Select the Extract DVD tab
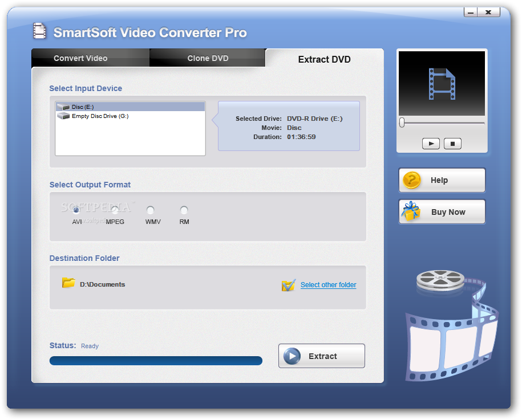This screenshot has width=522, height=420. coord(324,59)
